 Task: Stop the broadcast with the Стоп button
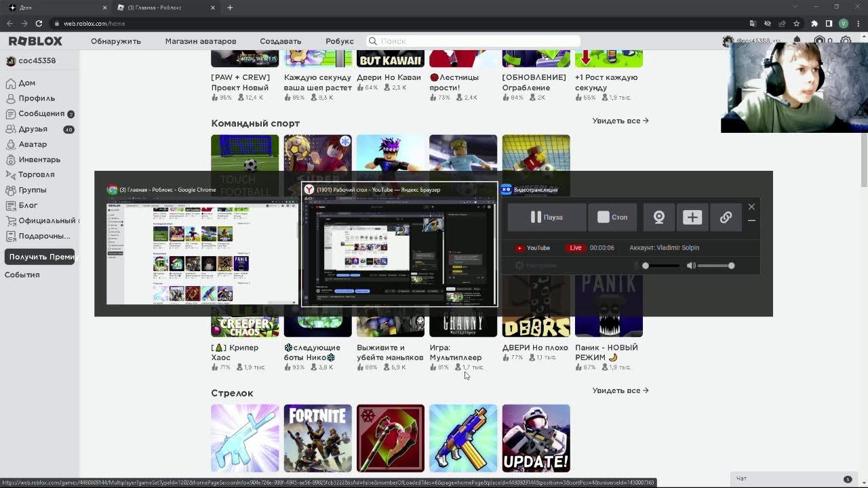tap(612, 217)
